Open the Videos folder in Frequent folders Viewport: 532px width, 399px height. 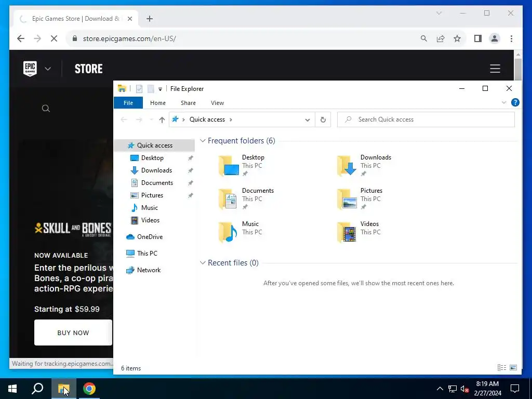pos(358,232)
